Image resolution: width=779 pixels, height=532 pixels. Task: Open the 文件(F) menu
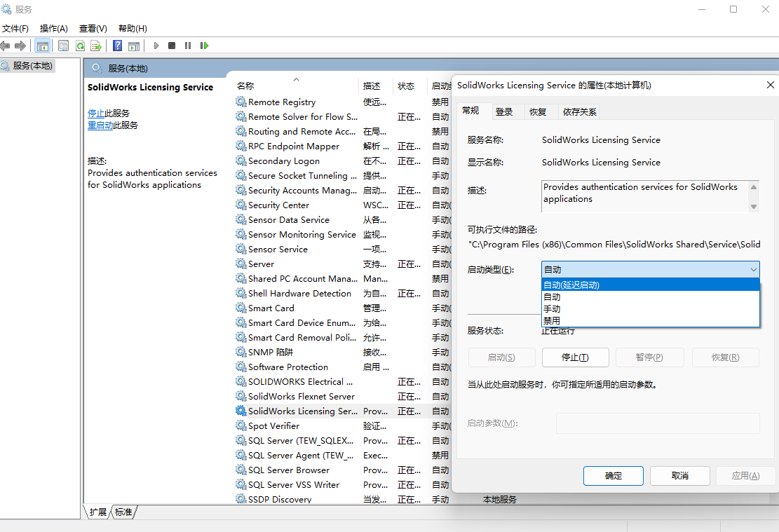[15, 28]
